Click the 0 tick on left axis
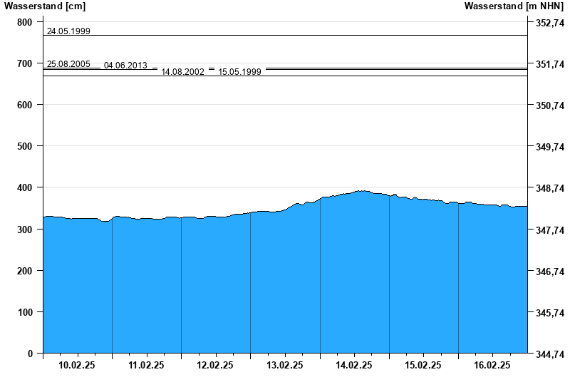Image resolution: width=570 pixels, height=392 pixels. [x=30, y=354]
